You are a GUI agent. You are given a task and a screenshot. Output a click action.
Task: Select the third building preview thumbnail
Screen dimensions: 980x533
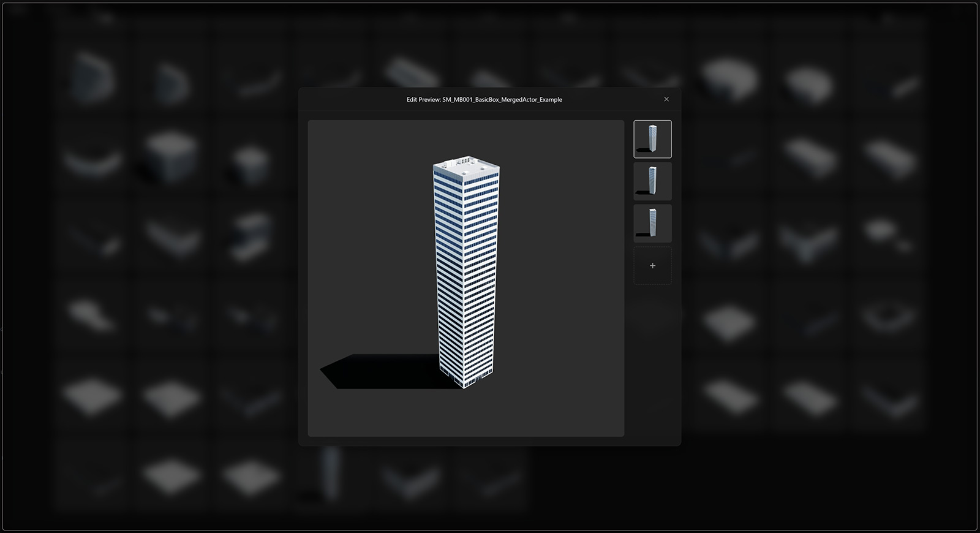(x=652, y=224)
